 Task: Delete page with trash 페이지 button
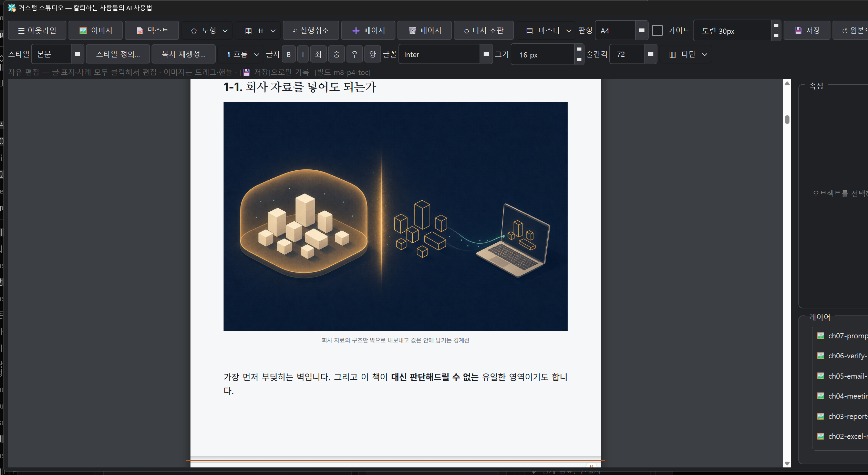(425, 31)
